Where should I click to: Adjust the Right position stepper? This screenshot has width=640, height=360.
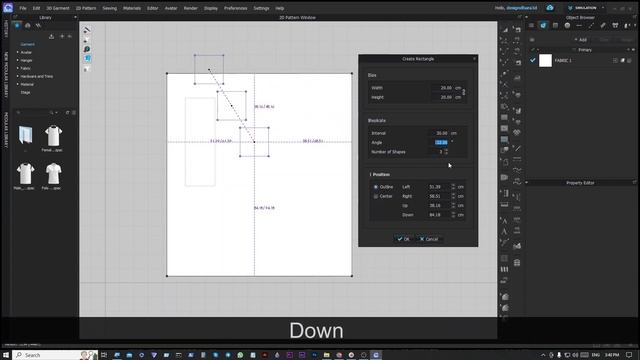(453, 196)
